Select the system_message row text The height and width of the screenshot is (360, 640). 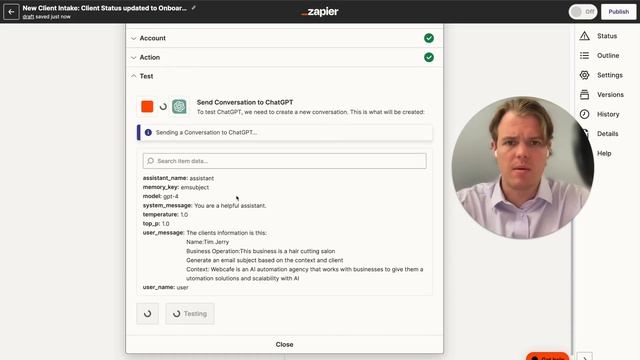[204, 205]
